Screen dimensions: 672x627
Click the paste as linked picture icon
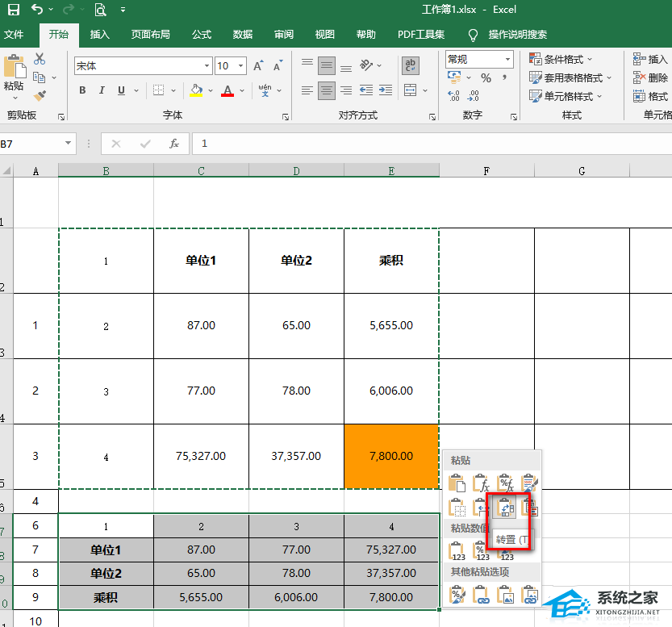tap(531, 596)
